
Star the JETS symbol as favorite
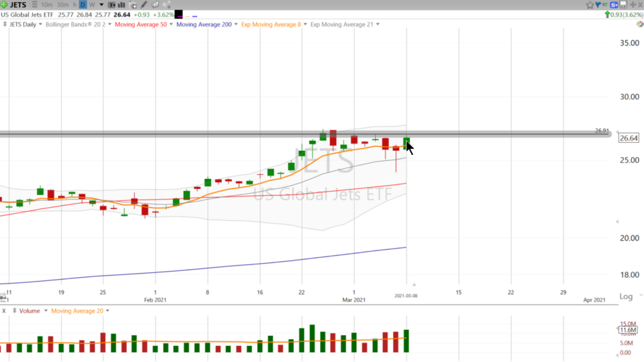coord(590,5)
